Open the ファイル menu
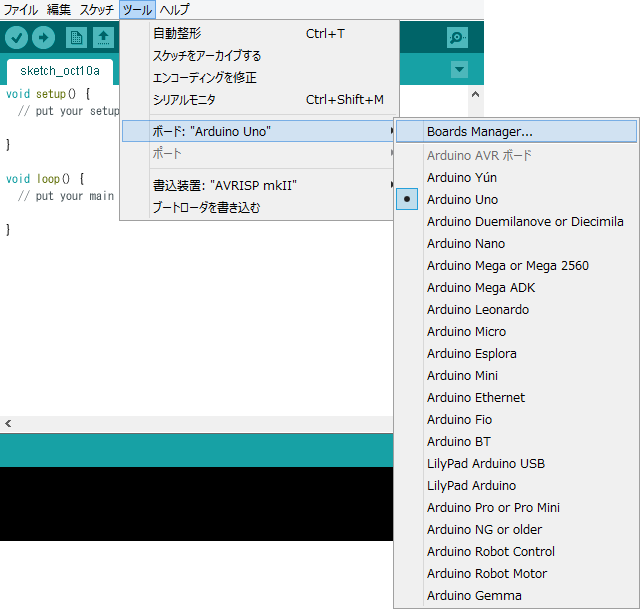Image resolution: width=641 pixels, height=609 pixels. (x=20, y=9)
